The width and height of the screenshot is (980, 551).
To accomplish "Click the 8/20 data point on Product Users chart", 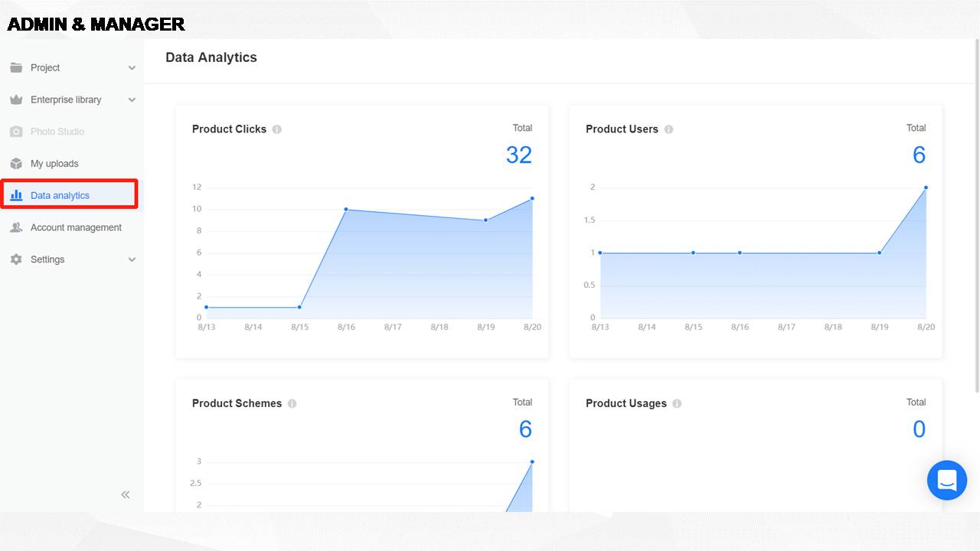I will (926, 187).
